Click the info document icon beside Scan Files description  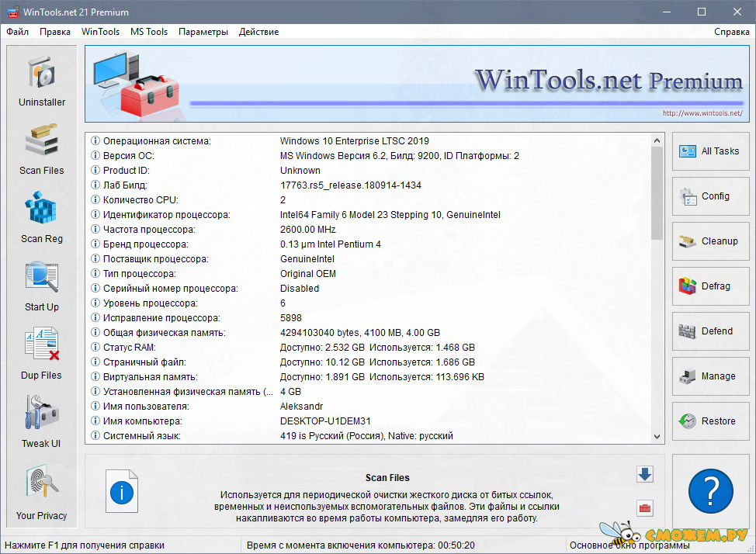pyautogui.click(x=122, y=491)
